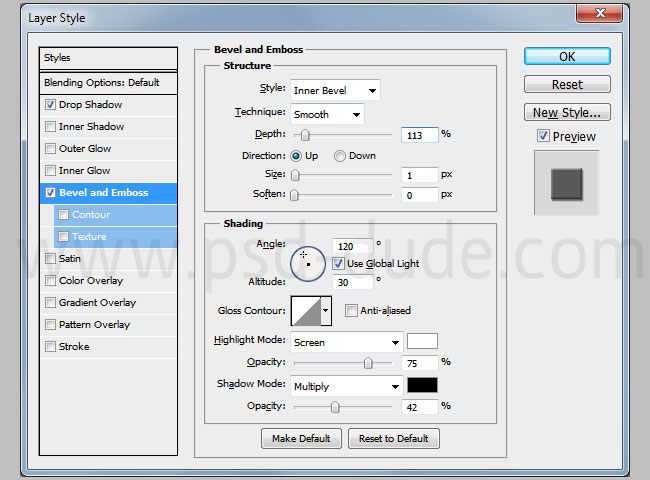Click the angle and altitude light dial

click(x=308, y=264)
